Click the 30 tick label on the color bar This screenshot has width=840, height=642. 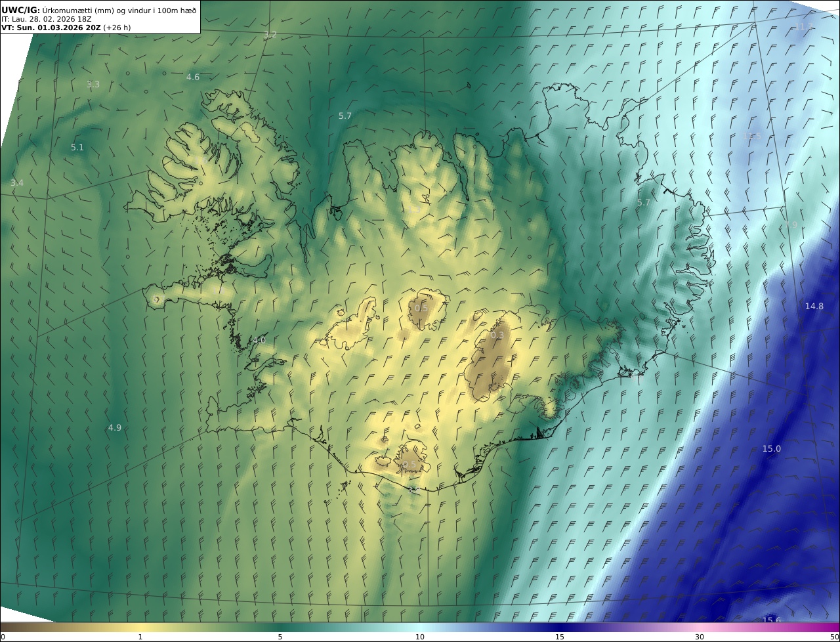click(700, 637)
